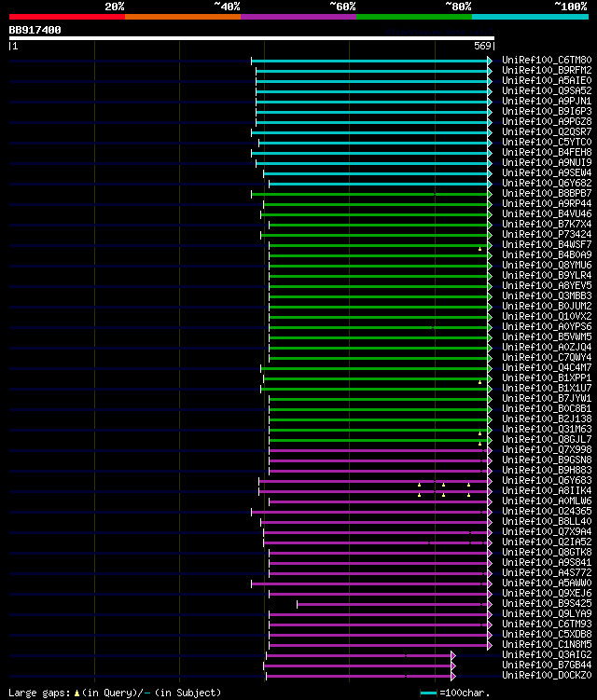Viewport: 597px width, 700px height.
Task: Click the purple alignment bar for UniRef100_B8LL40
Action: tap(376, 523)
